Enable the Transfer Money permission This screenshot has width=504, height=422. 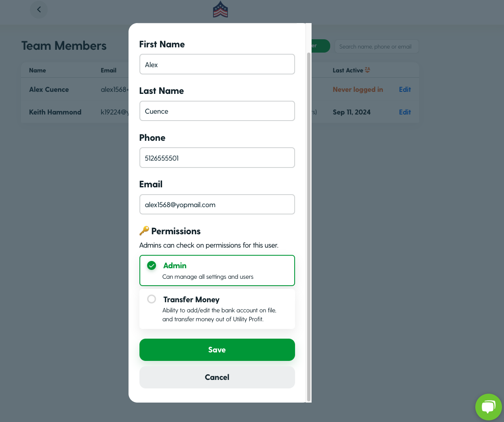217,309
